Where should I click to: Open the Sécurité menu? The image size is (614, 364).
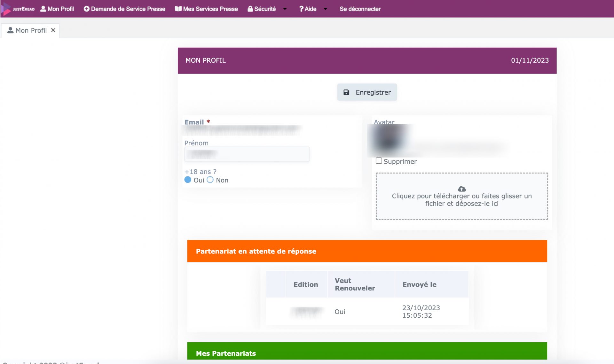262,9
